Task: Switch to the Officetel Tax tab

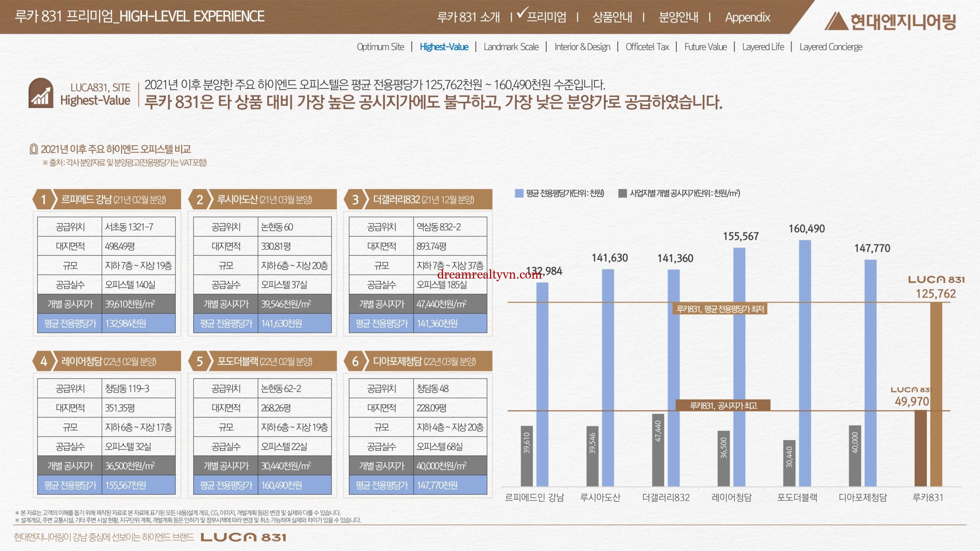Action: (647, 47)
